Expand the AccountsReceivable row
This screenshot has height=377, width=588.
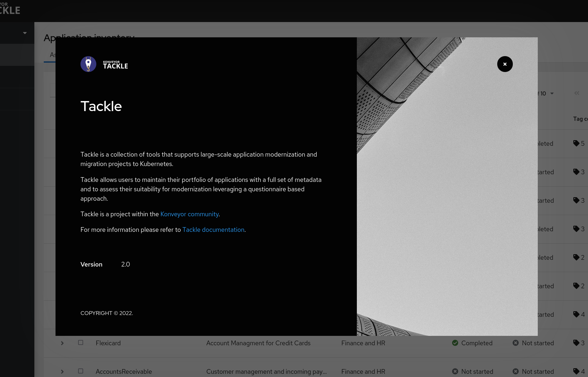point(62,371)
